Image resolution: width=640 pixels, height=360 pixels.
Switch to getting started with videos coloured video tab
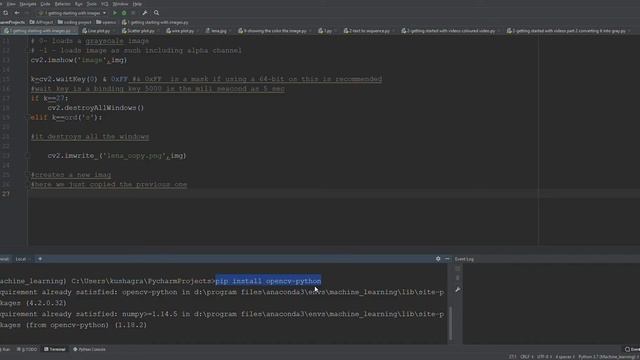click(x=451, y=31)
